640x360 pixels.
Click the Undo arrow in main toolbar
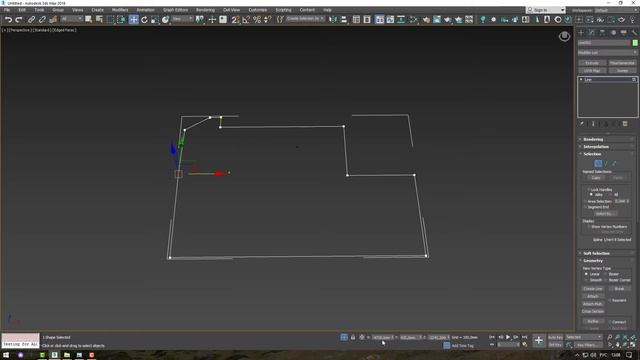[x=8, y=20]
